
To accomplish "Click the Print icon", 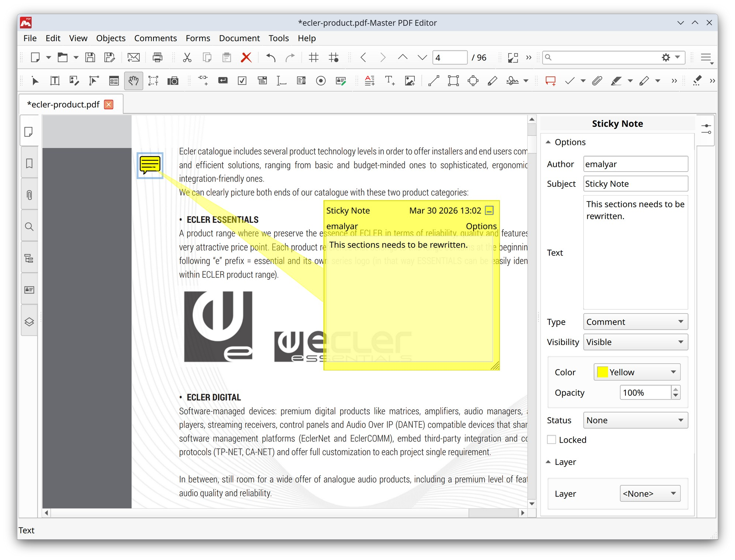I will pyautogui.click(x=157, y=57).
